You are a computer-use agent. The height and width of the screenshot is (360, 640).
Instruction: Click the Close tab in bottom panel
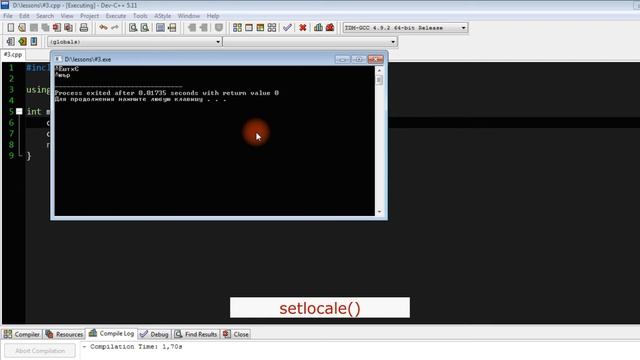pyautogui.click(x=236, y=334)
